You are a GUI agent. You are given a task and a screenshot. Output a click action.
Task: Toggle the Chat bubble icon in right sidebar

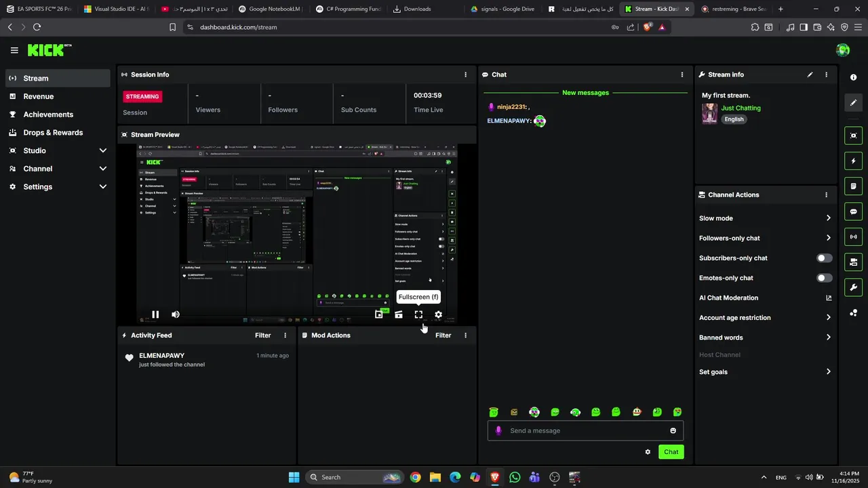coord(854,211)
